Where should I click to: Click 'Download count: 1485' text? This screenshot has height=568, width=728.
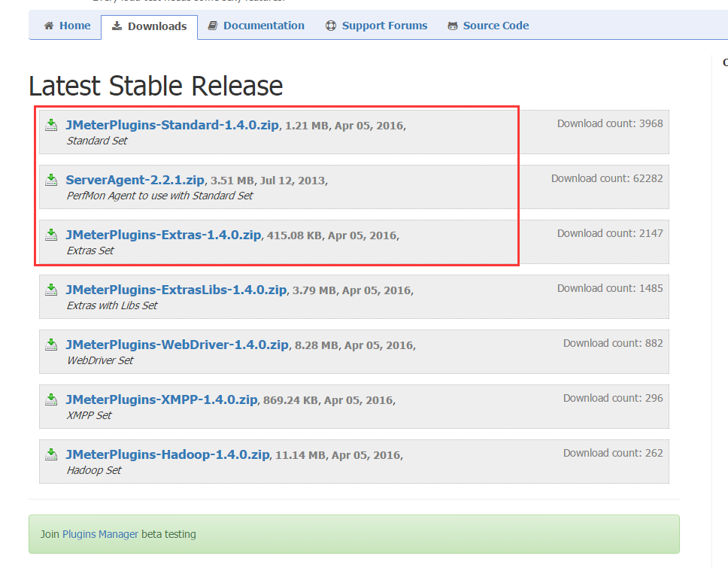click(610, 288)
